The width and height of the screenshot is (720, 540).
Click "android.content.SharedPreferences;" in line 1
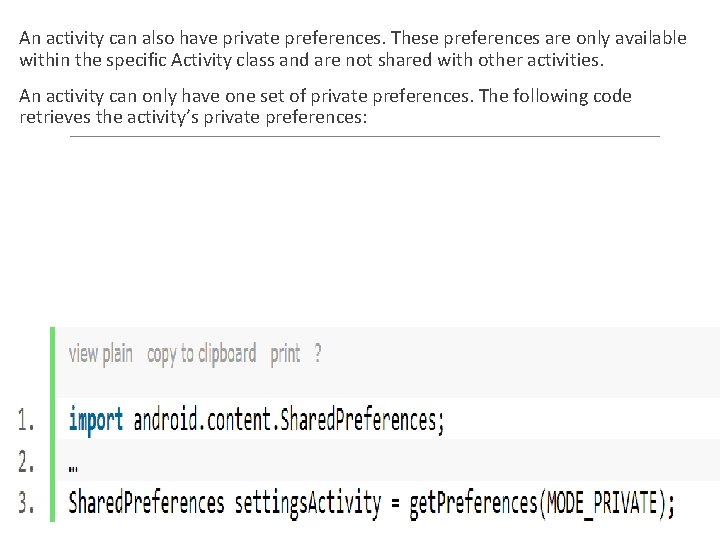coord(289,420)
